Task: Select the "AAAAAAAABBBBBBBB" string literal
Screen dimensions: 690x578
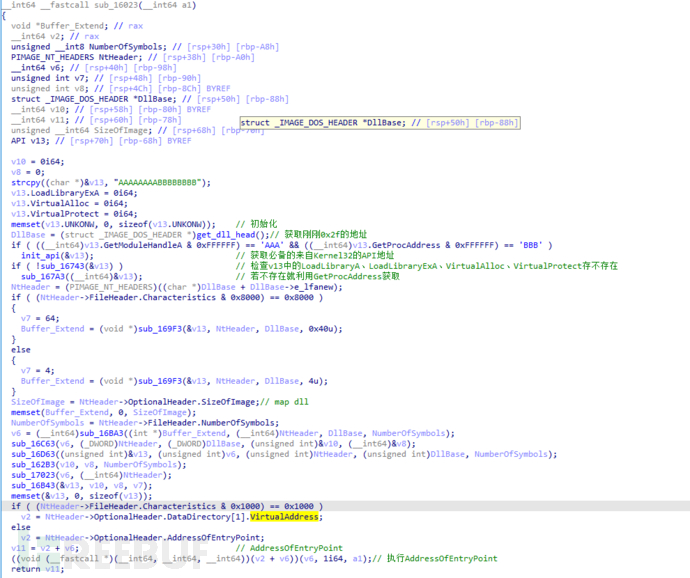Action: [x=158, y=183]
